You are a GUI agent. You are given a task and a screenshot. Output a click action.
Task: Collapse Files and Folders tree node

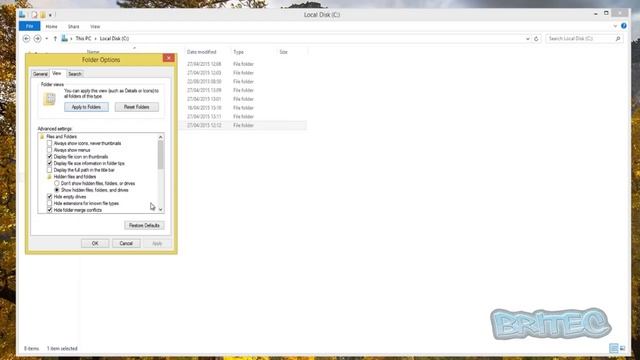point(61,137)
